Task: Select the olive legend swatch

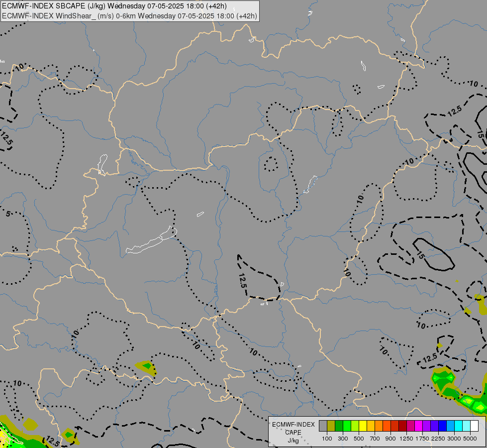Action: pyautogui.click(x=331, y=426)
